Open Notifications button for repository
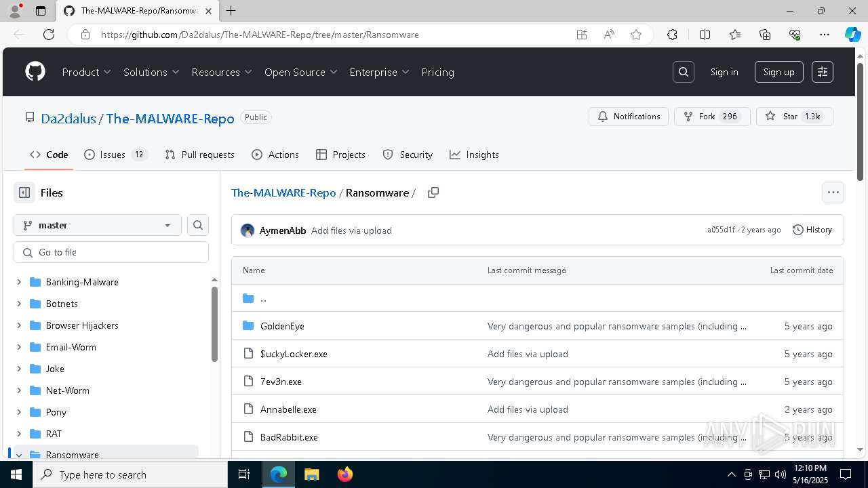Screen dimensions: 868x488 click(x=629, y=117)
